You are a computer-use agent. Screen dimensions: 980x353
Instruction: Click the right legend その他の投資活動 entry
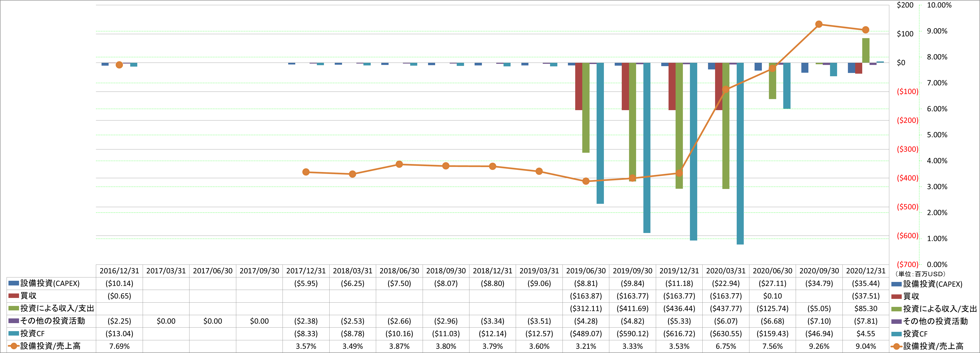pyautogui.click(x=930, y=321)
